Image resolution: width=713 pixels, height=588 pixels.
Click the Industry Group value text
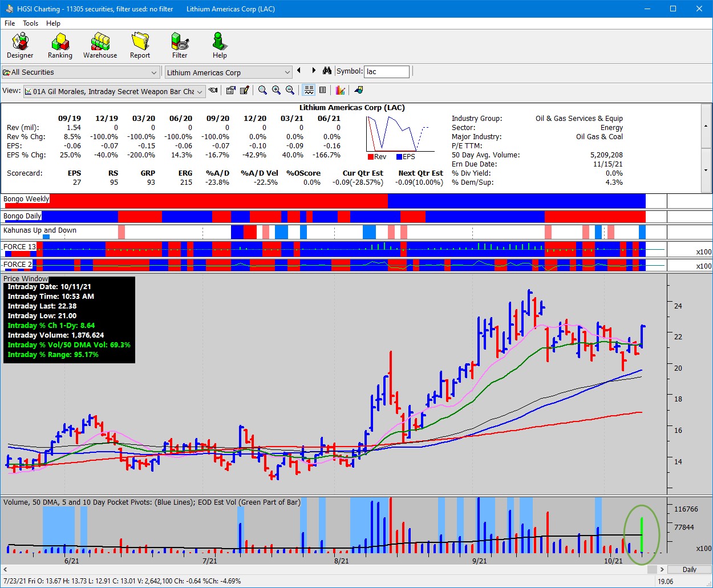tap(579, 119)
